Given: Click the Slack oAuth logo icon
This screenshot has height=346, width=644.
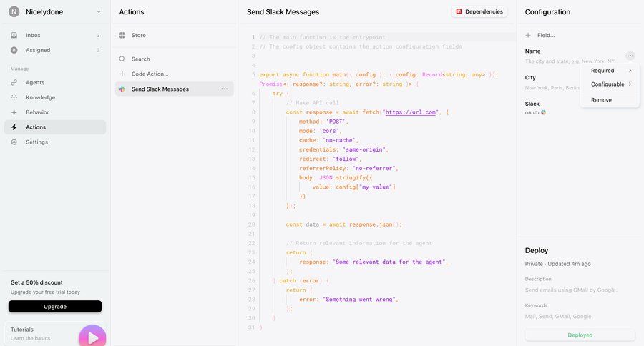Looking at the screenshot, I should pos(543,112).
